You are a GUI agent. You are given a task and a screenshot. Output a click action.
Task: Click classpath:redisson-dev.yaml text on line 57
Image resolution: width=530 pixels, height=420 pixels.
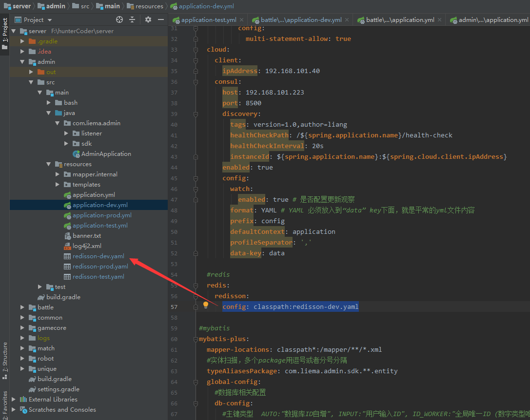[x=306, y=307]
